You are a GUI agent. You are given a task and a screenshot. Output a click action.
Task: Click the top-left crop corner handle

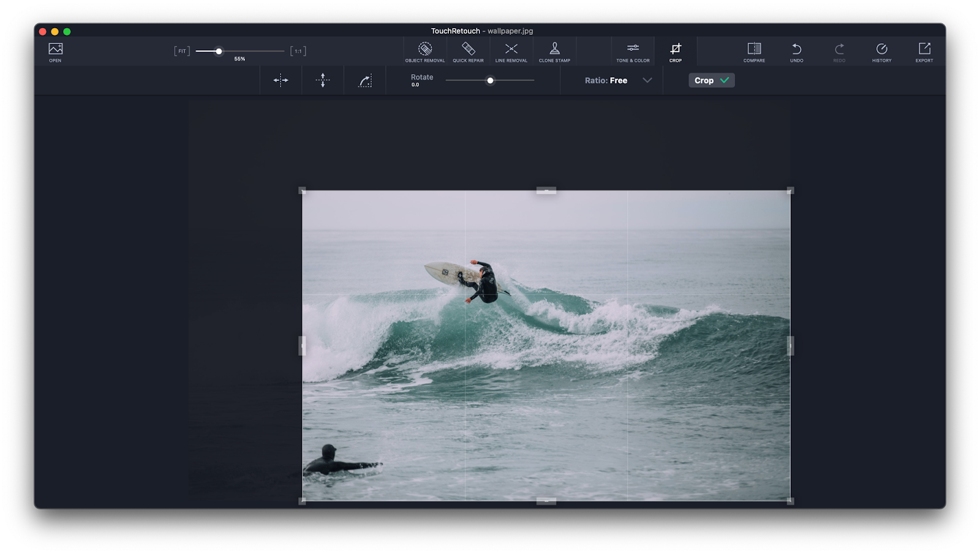coord(302,190)
